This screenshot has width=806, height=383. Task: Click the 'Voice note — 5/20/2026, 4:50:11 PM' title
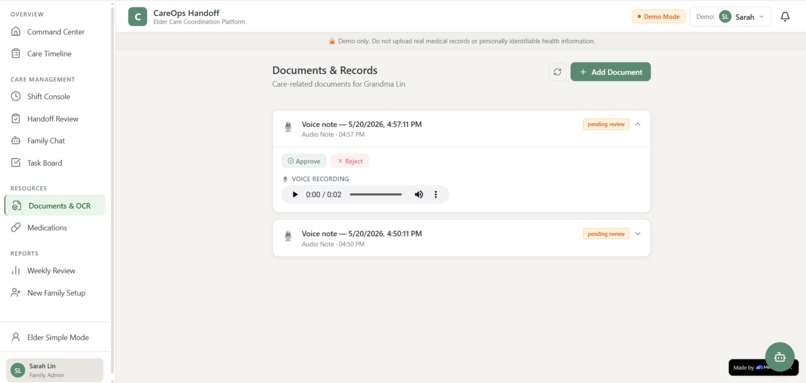tap(362, 233)
